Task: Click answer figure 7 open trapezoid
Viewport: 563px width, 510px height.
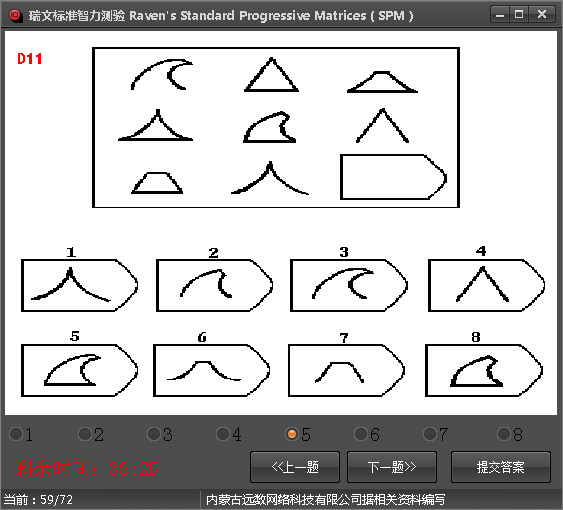Action: click(x=346, y=370)
